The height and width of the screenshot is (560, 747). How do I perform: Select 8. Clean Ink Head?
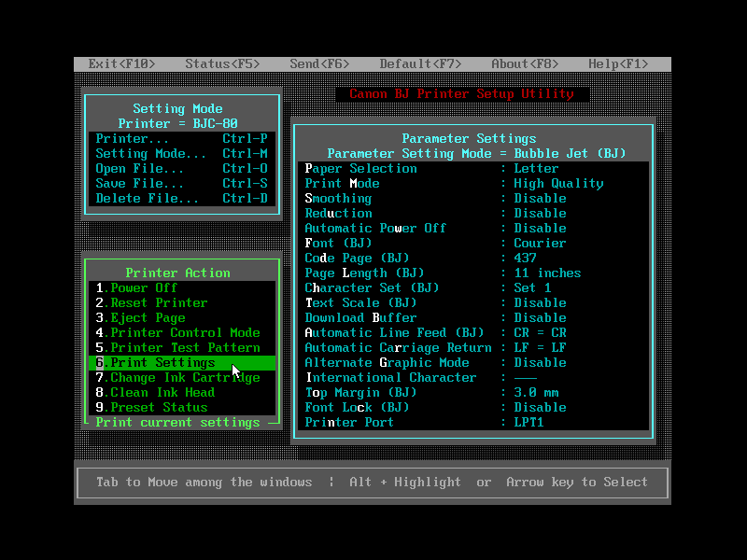[182, 392]
